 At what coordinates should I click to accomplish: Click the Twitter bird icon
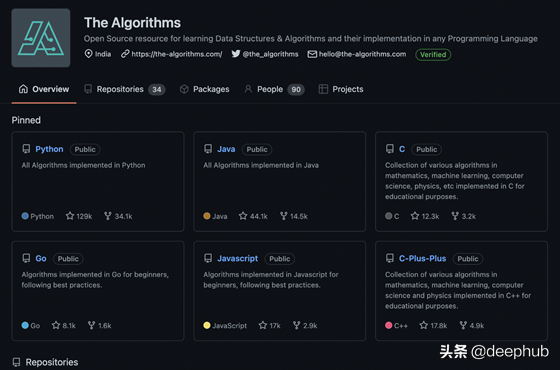pos(236,54)
